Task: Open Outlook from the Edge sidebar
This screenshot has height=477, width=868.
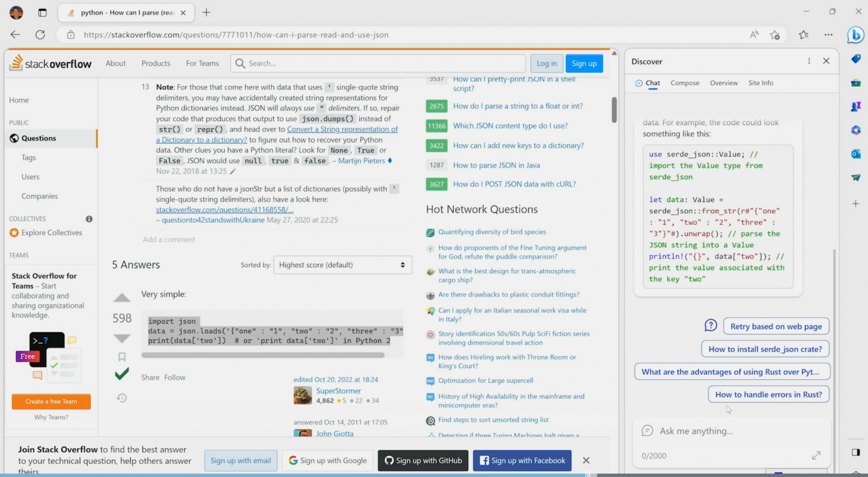Action: (x=856, y=154)
